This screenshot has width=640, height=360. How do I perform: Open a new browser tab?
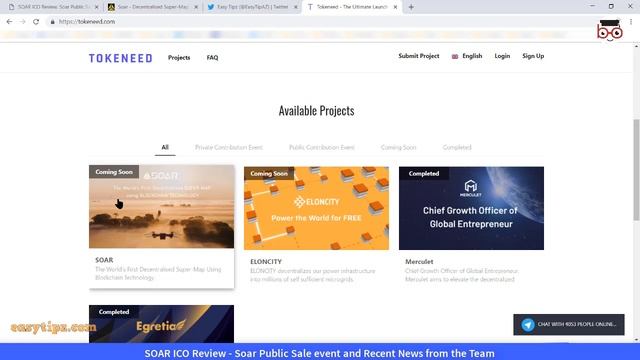tap(411, 7)
